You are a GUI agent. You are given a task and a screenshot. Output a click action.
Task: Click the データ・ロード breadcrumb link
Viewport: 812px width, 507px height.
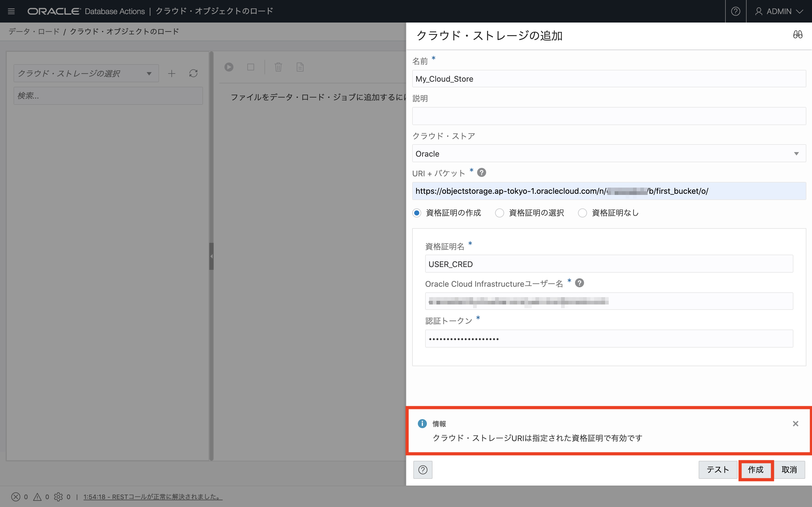tap(34, 32)
